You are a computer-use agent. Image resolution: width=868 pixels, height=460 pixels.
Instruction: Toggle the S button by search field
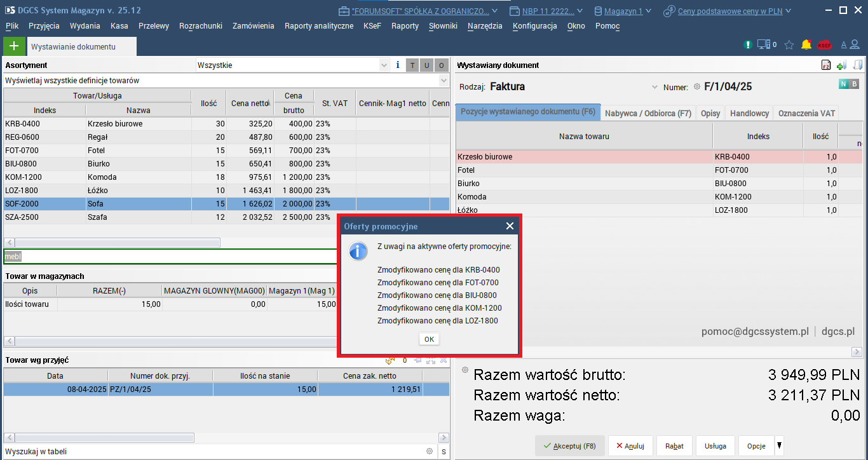pyautogui.click(x=444, y=452)
